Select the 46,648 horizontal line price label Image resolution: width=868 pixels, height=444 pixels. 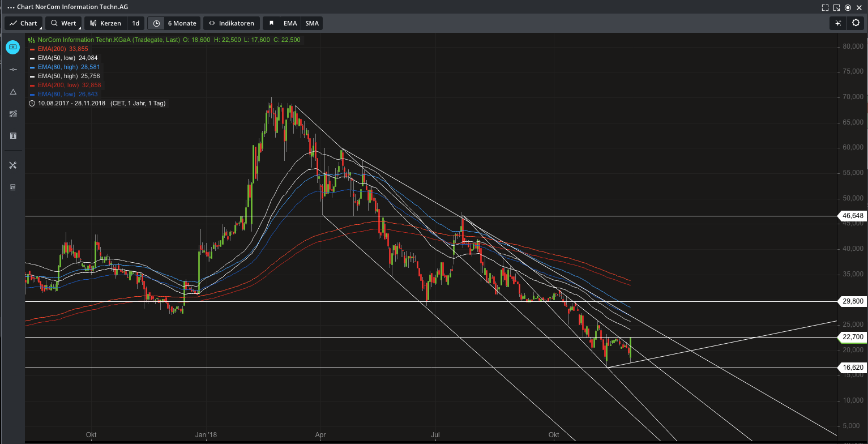(853, 216)
